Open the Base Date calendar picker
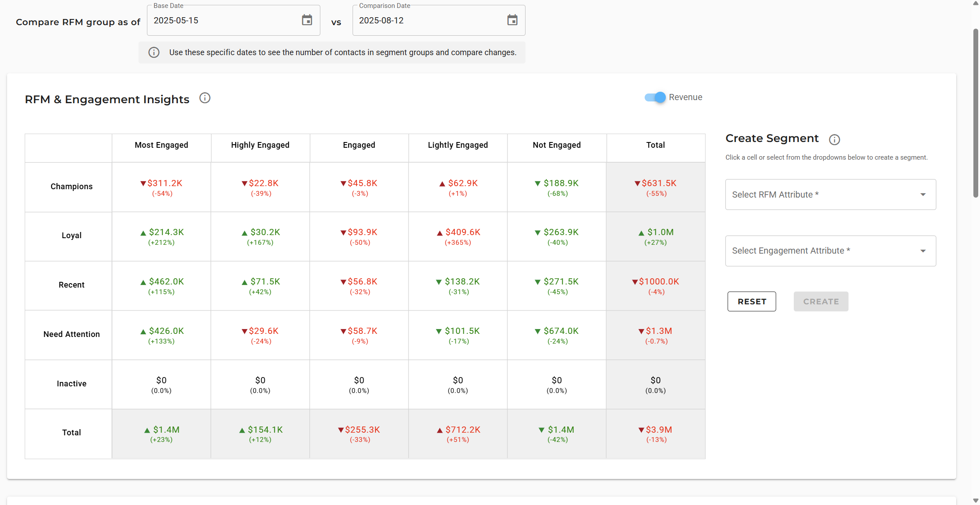Viewport: 980px width, 505px height. [307, 20]
